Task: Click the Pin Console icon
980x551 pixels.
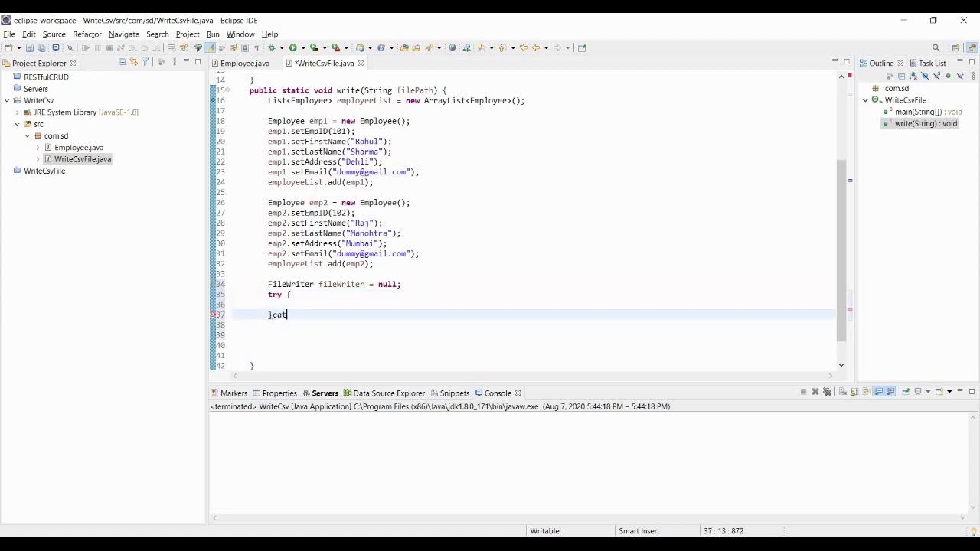Action: point(906,392)
